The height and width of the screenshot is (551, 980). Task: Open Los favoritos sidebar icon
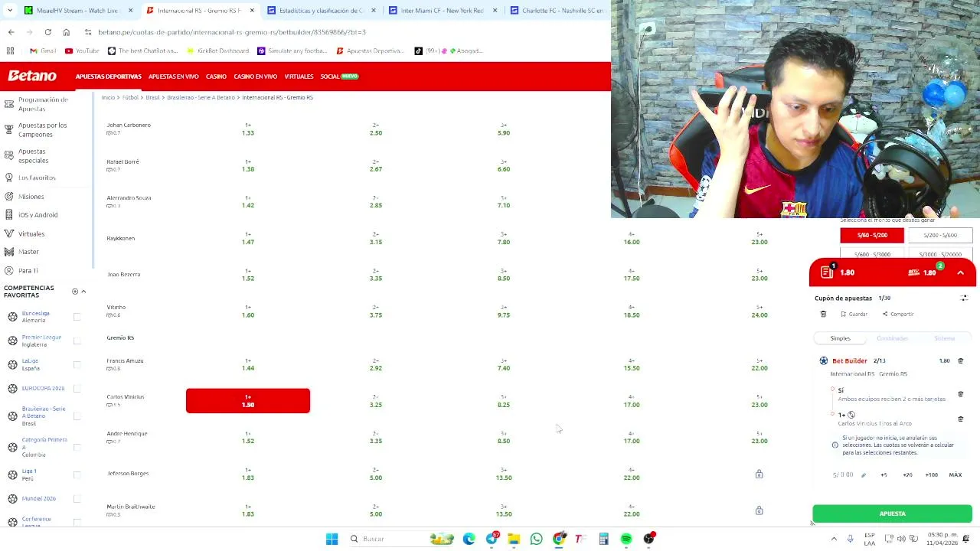tap(10, 178)
